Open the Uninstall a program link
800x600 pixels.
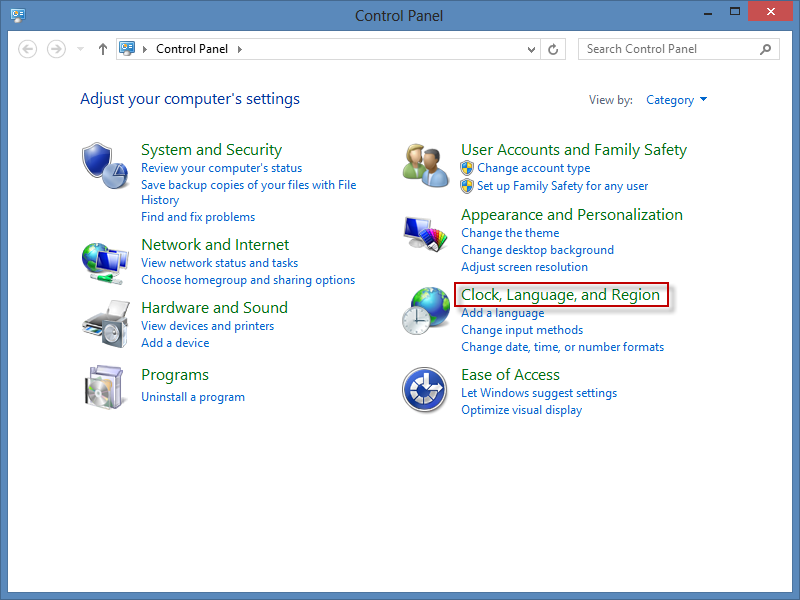pos(193,397)
